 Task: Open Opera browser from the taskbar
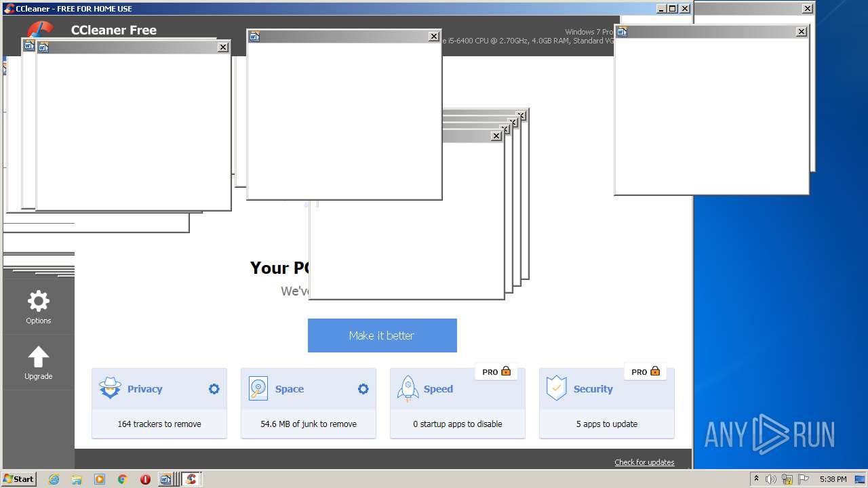coord(145,479)
